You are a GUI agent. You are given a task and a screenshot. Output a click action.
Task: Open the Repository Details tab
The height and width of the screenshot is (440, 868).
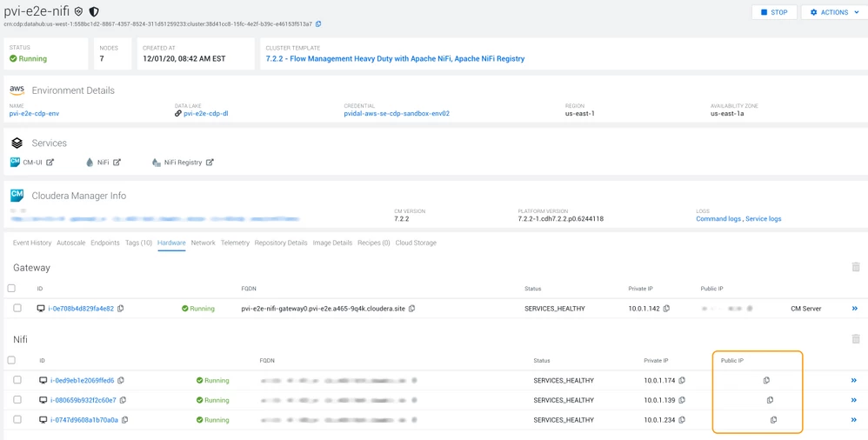coord(281,243)
